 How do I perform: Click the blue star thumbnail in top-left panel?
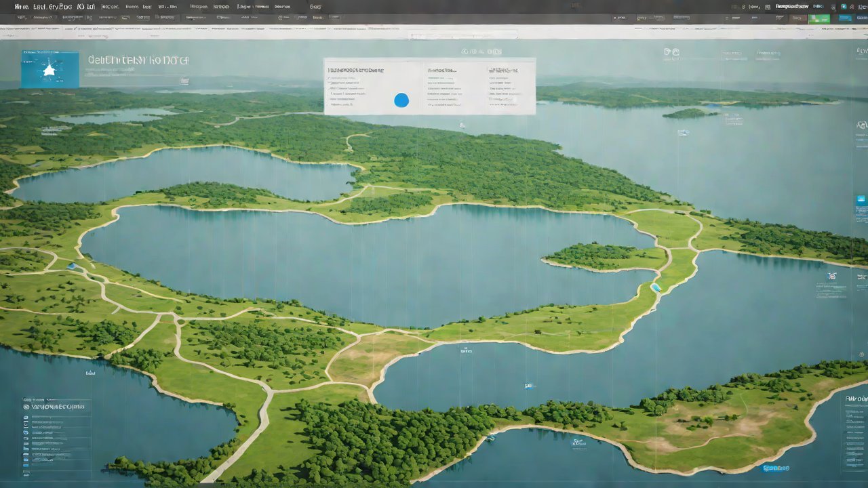[x=50, y=70]
